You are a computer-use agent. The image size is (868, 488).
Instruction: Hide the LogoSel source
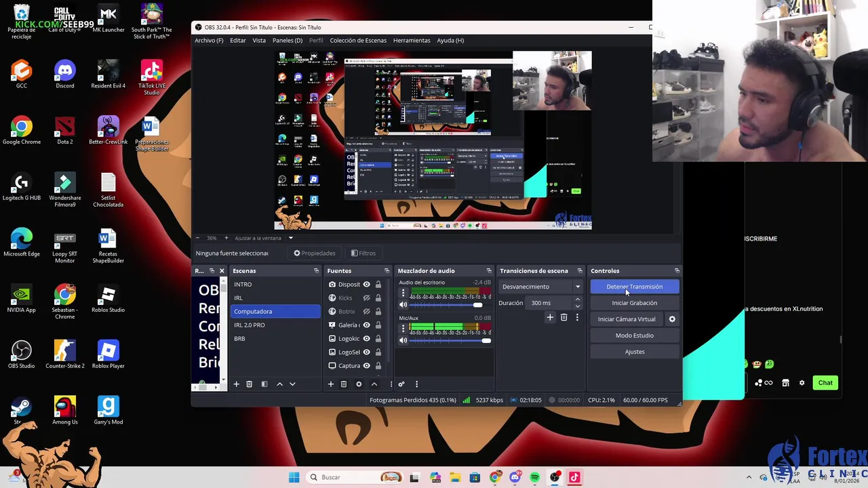(x=366, y=352)
